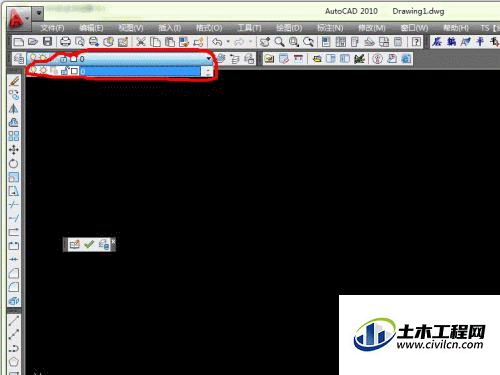
Task: Click the green checkmark on floating toolbar
Action: (x=89, y=244)
